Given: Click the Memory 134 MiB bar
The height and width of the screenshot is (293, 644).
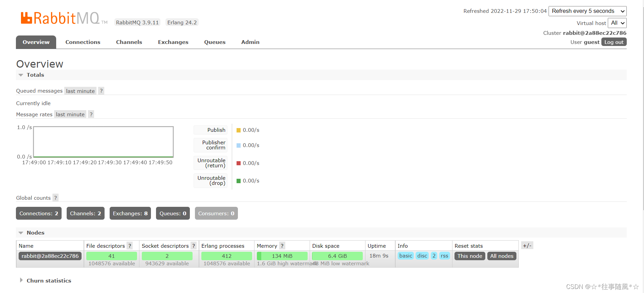Looking at the screenshot, I should pyautogui.click(x=282, y=256).
